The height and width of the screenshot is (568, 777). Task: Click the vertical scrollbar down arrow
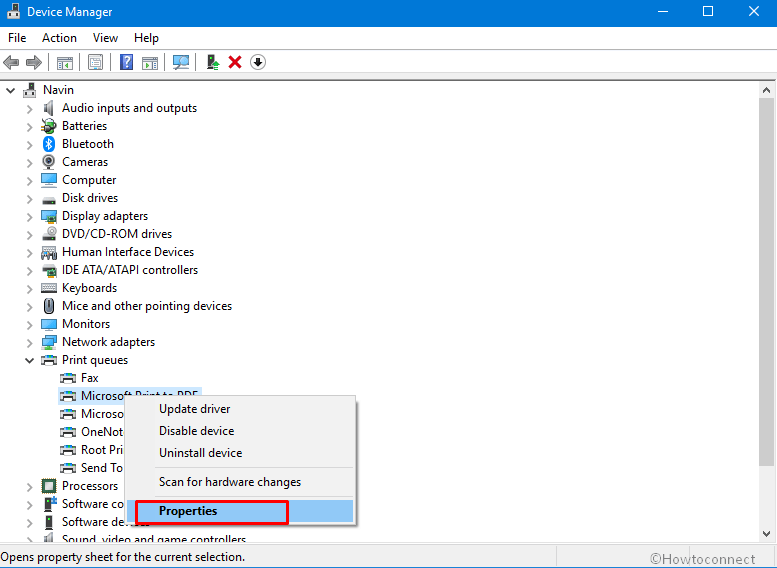click(766, 534)
